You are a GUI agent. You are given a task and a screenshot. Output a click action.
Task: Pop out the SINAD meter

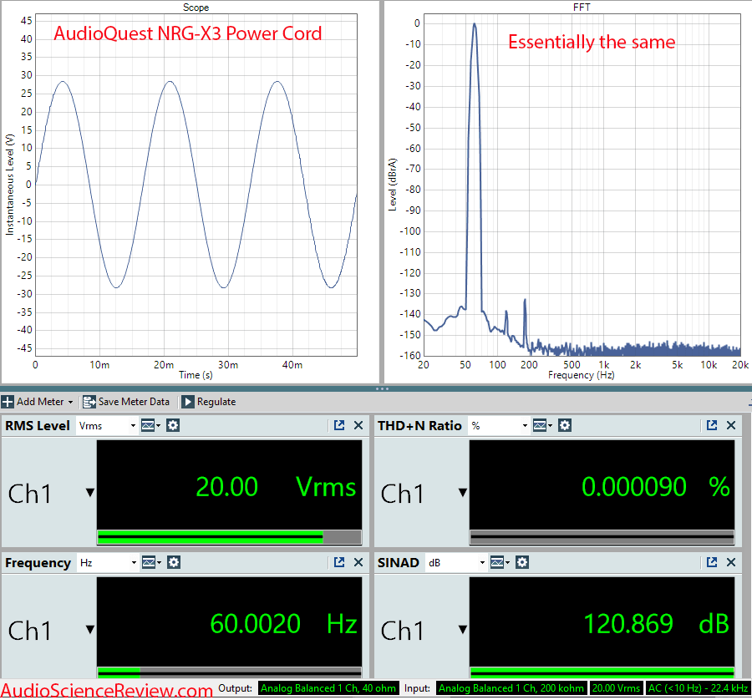pyautogui.click(x=712, y=562)
